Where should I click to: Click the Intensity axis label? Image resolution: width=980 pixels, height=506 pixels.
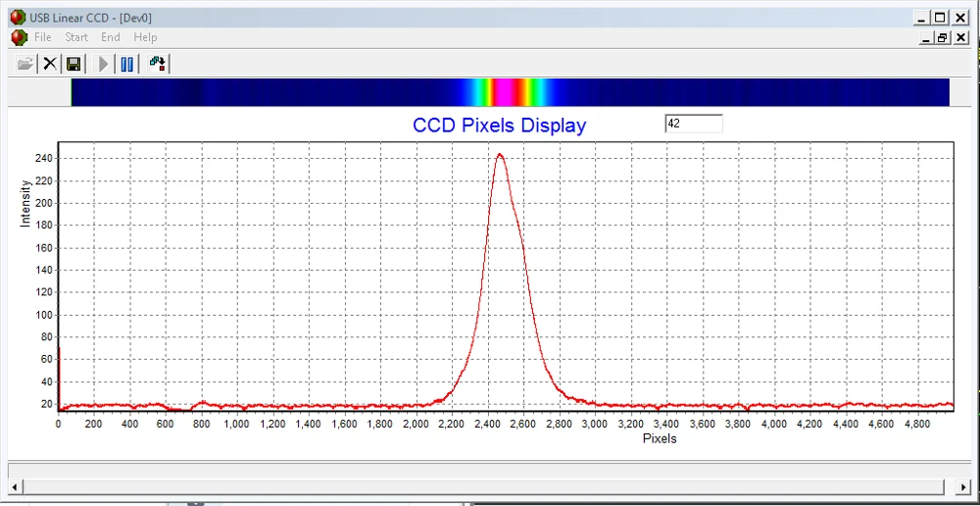(x=25, y=203)
